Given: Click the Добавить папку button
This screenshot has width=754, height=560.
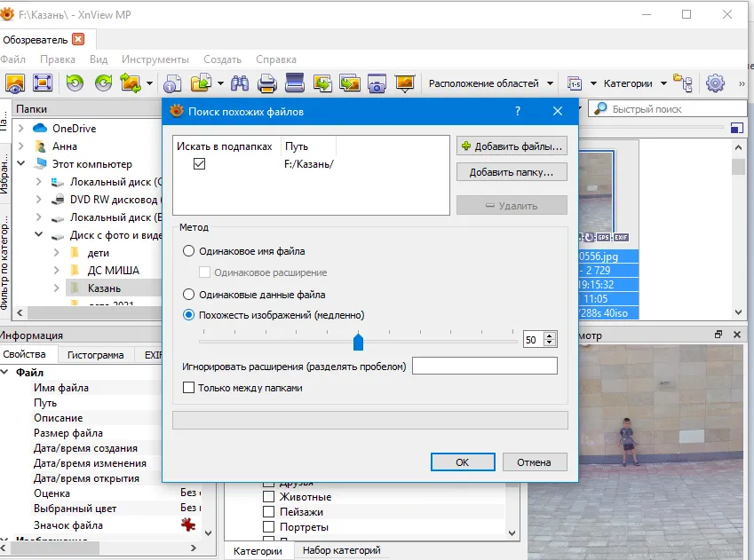Looking at the screenshot, I should click(512, 172).
